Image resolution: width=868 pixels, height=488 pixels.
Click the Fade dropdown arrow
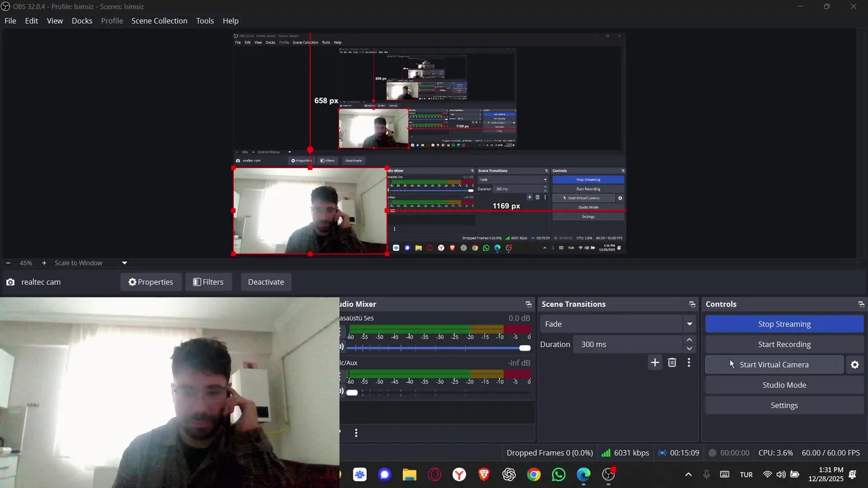click(x=689, y=324)
